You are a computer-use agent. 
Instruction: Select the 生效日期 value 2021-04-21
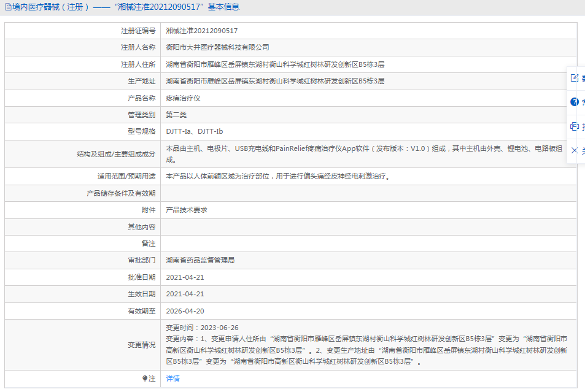pos(185,294)
